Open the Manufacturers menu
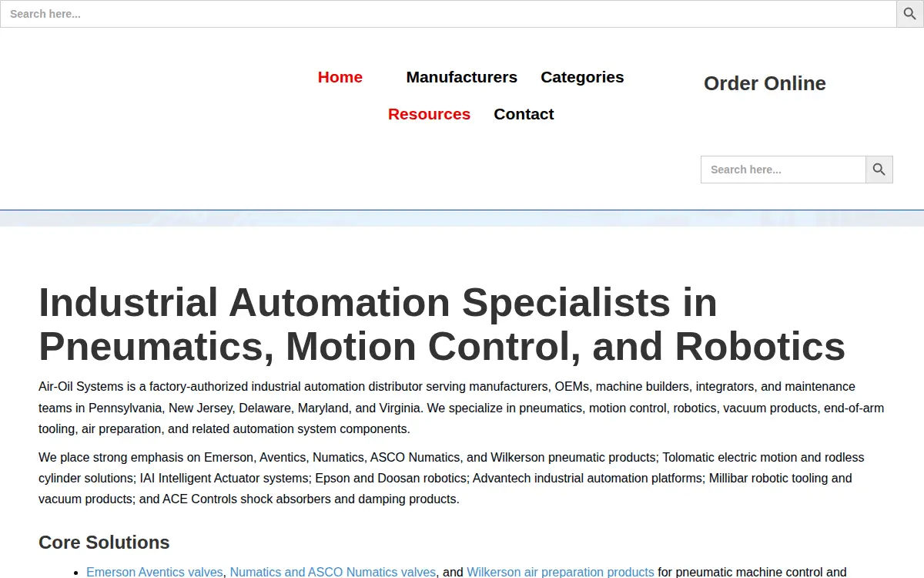 (462, 77)
